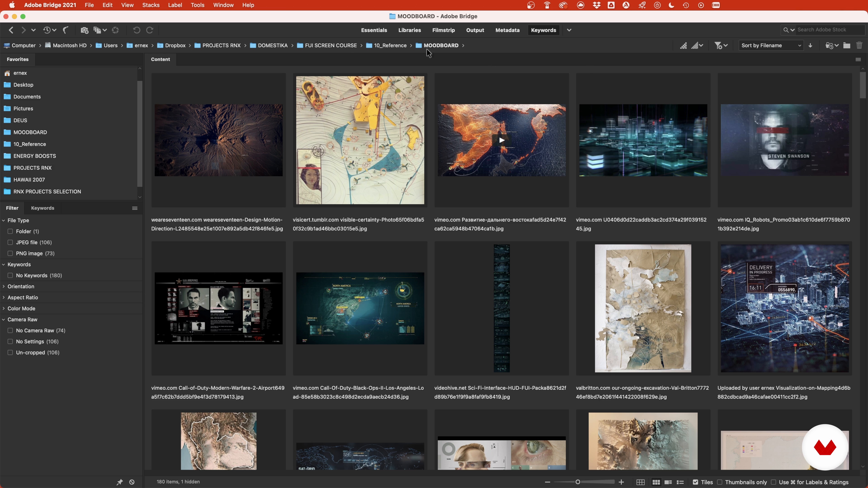Open Content panel options menu
The height and width of the screenshot is (488, 868).
(x=858, y=60)
